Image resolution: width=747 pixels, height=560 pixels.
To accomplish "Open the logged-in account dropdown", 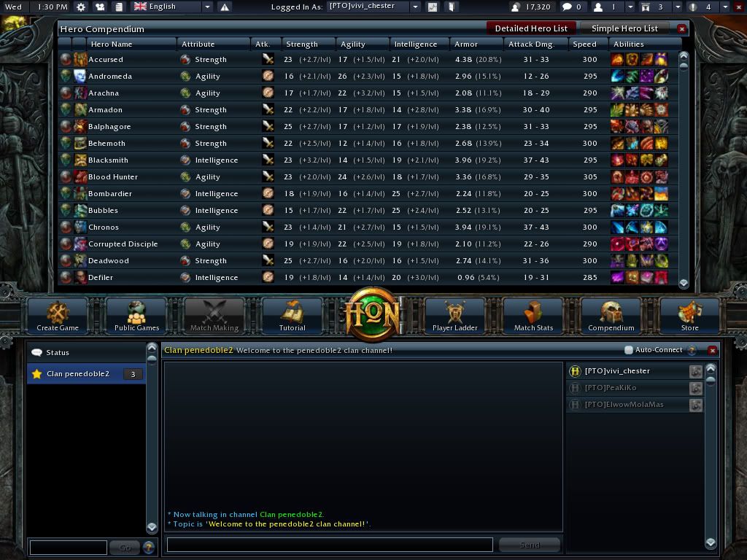I will [415, 7].
